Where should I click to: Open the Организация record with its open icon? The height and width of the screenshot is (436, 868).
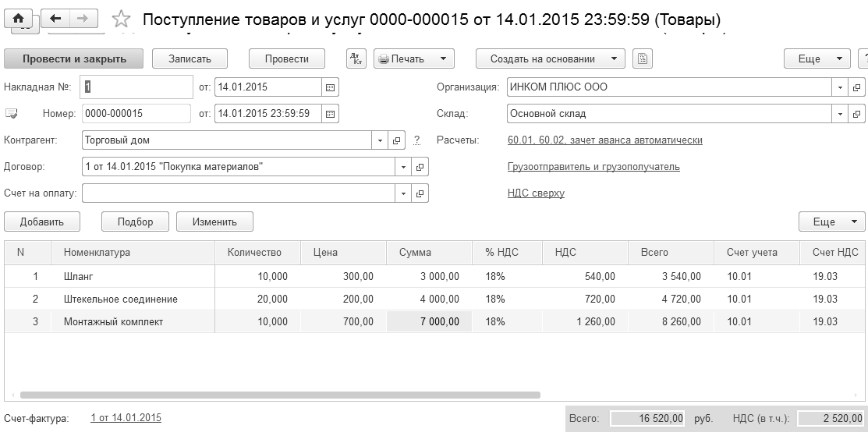856,87
